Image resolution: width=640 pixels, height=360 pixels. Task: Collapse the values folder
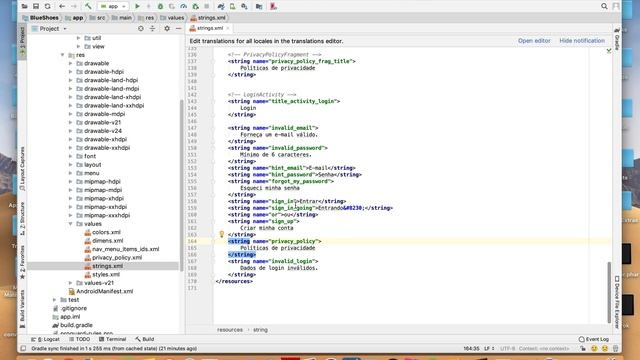(71, 224)
